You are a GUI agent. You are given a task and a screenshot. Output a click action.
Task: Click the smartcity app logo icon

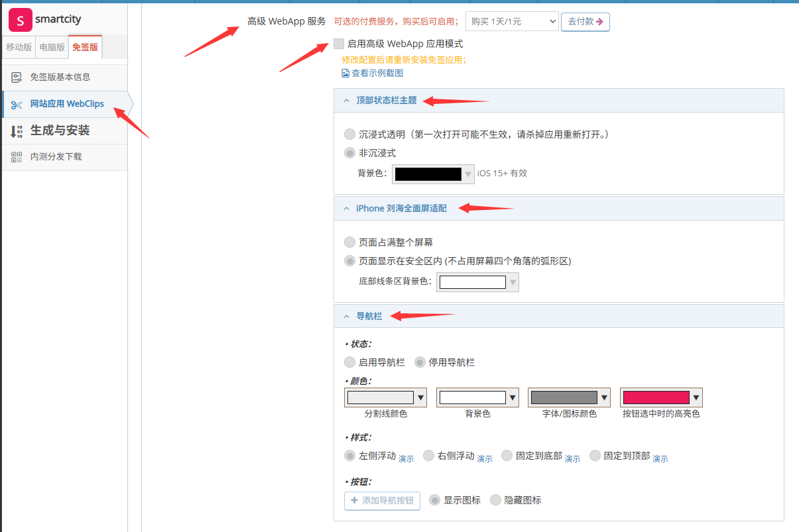pos(21,20)
